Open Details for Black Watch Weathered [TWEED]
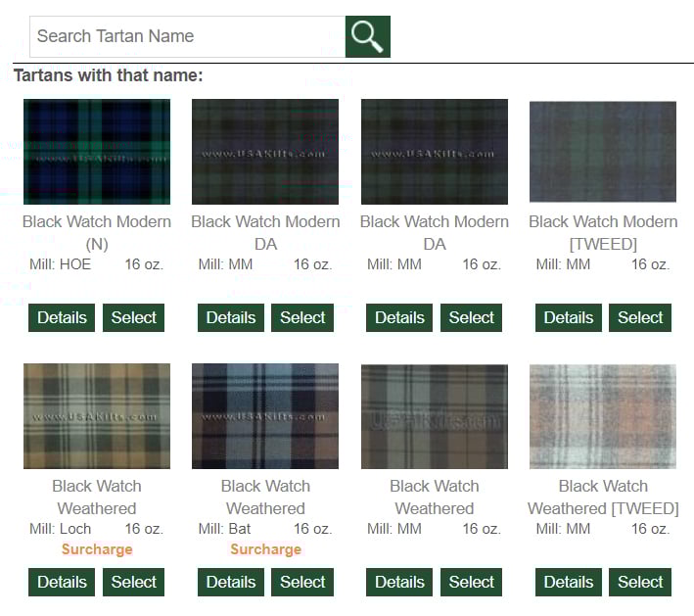The width and height of the screenshot is (694, 616). tap(569, 582)
